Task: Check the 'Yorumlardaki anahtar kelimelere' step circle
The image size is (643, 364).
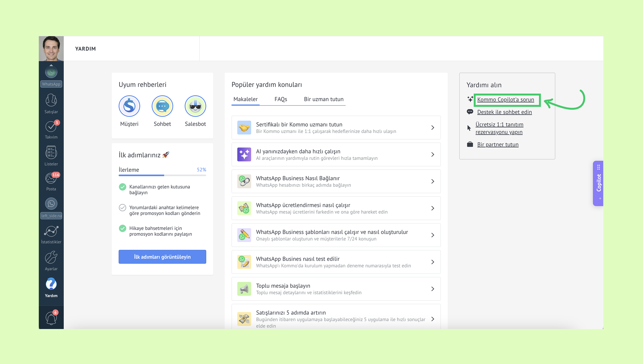Action: click(122, 208)
